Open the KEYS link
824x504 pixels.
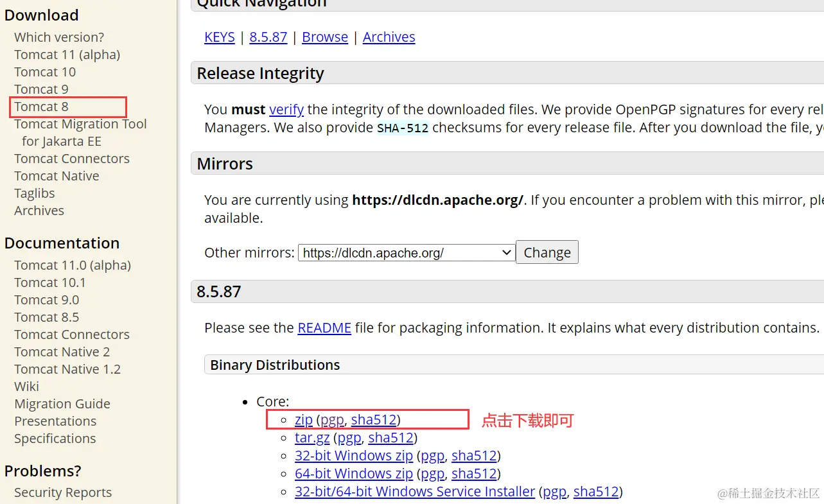click(x=220, y=37)
